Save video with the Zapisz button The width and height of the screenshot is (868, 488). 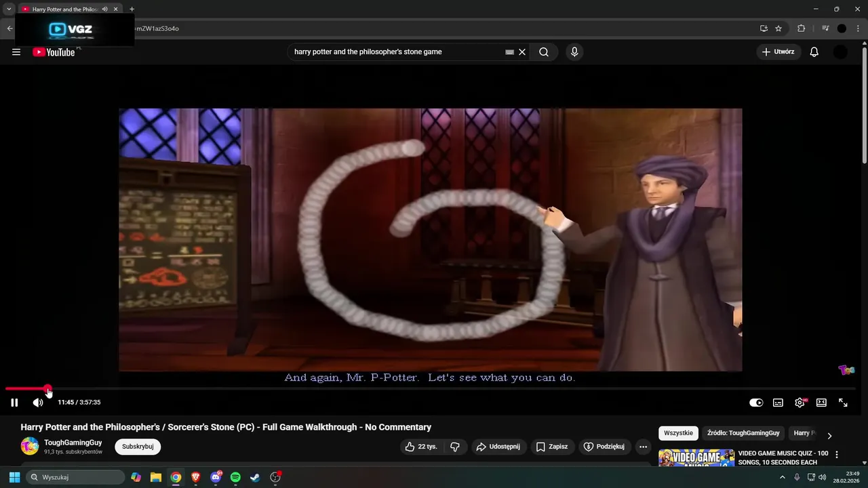click(552, 447)
